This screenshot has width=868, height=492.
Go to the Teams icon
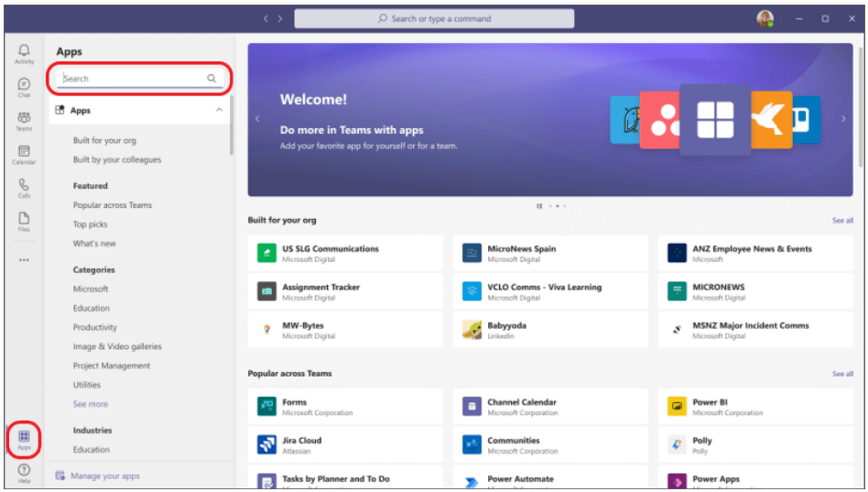[x=24, y=121]
